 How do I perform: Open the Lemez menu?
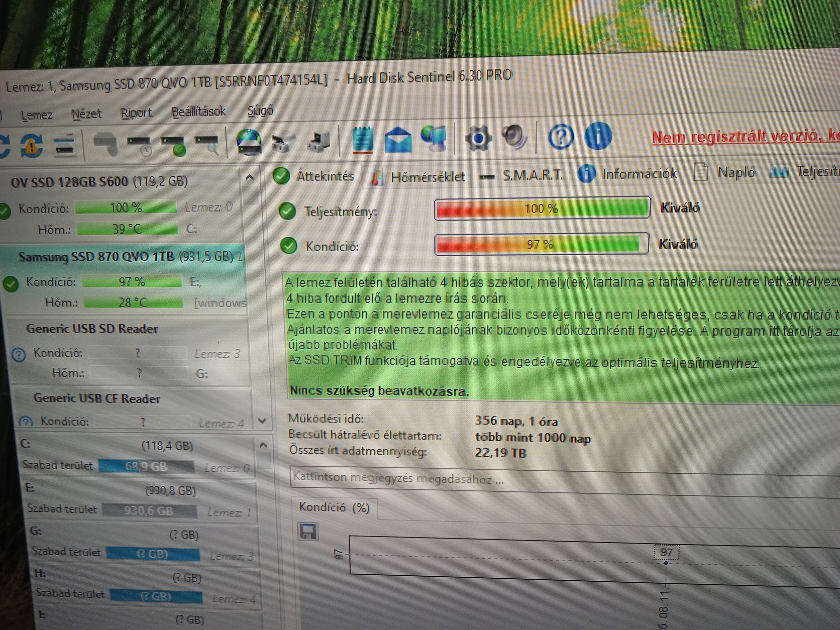tap(37, 115)
